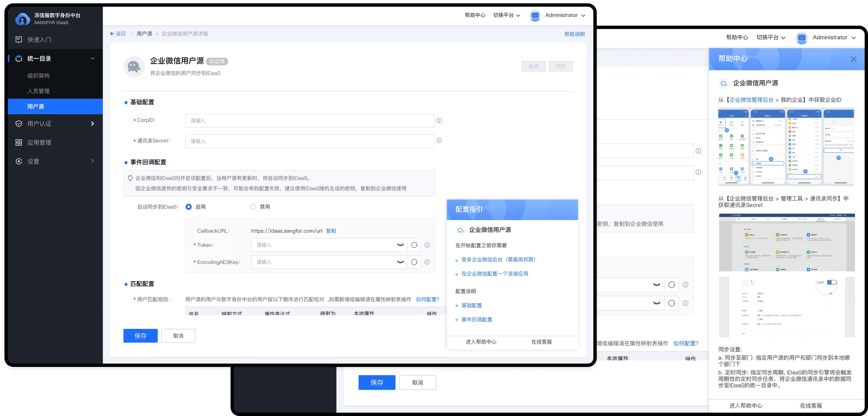
Task: Select the 禁用 radio for 自动同步
Action: 253,207
